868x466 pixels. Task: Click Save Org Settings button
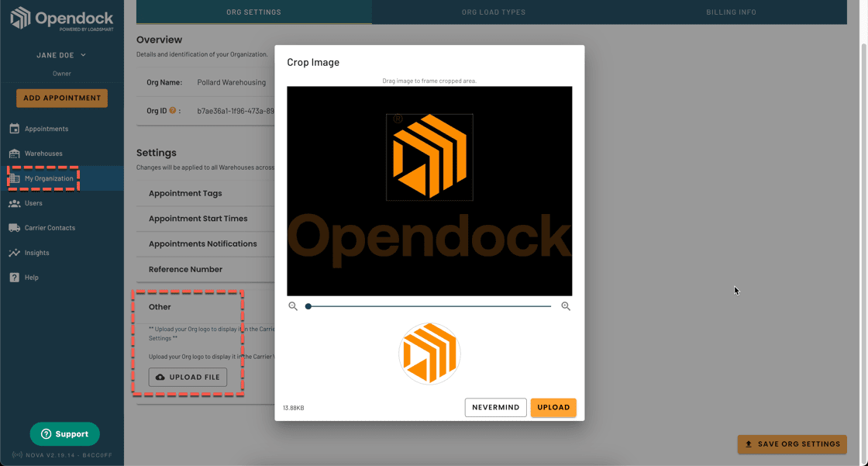coord(792,444)
